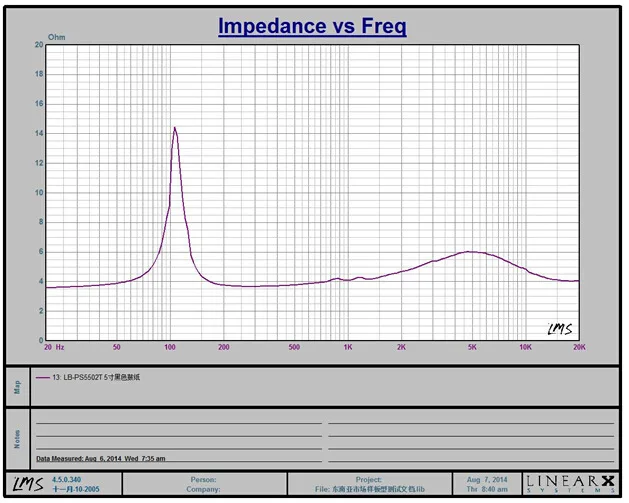This screenshot has width=629, height=503.
Task: Click the print time "Thr 8:40 am"
Action: [487, 489]
